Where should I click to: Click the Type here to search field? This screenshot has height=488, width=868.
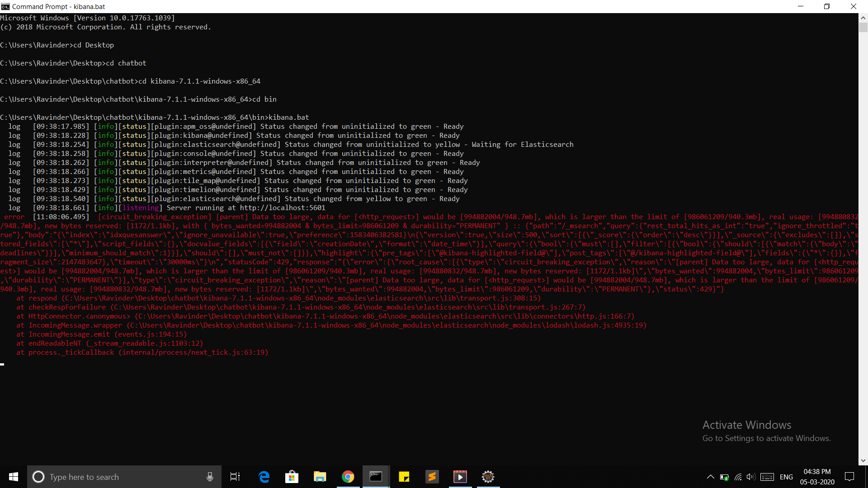pyautogui.click(x=118, y=477)
